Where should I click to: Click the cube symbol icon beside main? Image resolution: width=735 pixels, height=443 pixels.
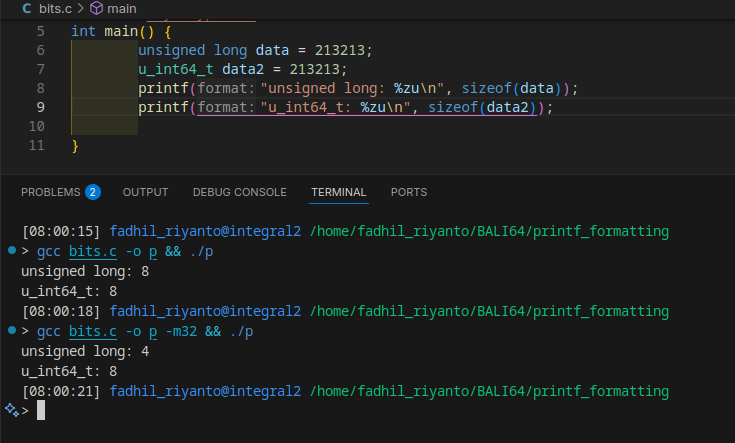coord(97,8)
